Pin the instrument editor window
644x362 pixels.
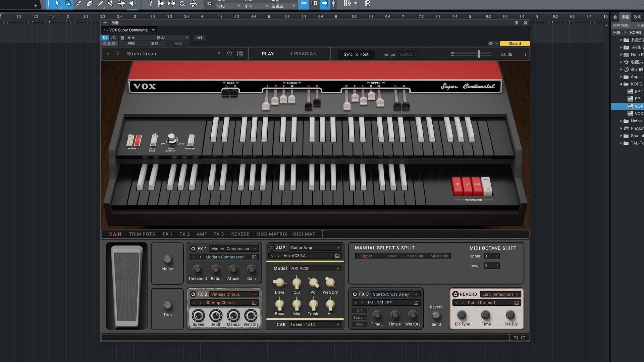[x=517, y=23]
